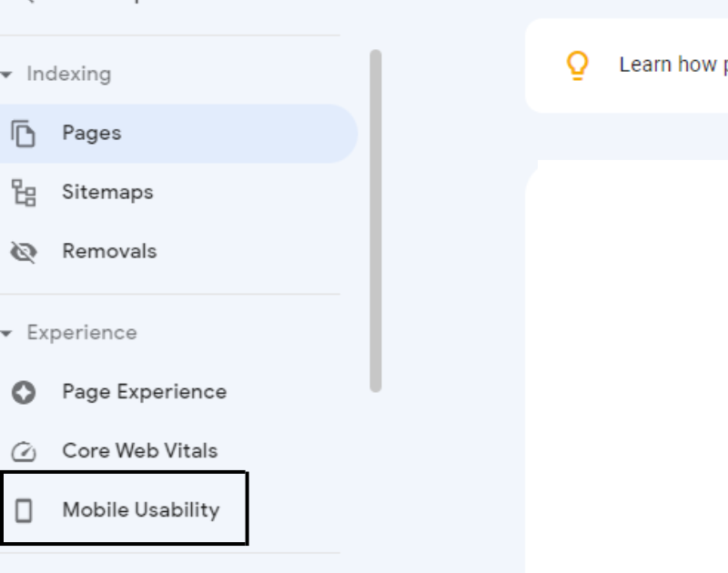
Task: Click the sidebar vertical scrollbar
Action: pos(376,221)
